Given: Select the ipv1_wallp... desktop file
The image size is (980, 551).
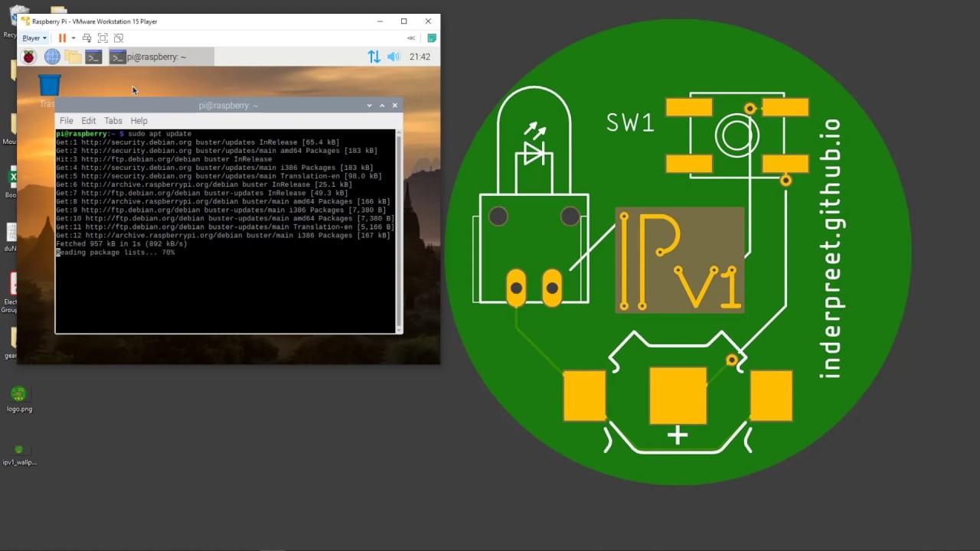Looking at the screenshot, I should coord(19,455).
